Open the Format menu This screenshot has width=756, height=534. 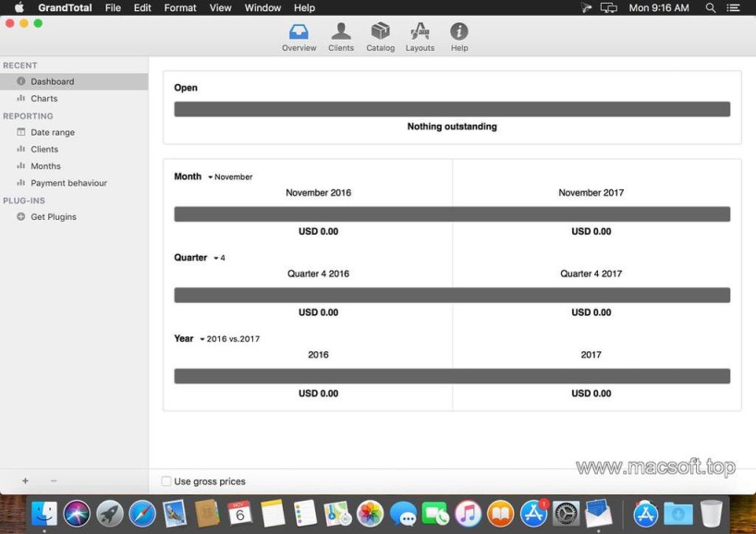pos(180,7)
